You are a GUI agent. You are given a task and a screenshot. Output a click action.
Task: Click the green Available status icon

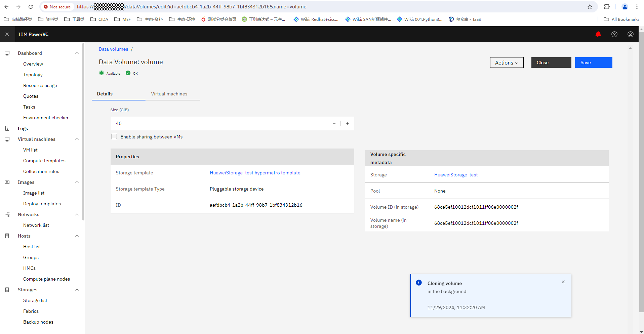coord(102,73)
